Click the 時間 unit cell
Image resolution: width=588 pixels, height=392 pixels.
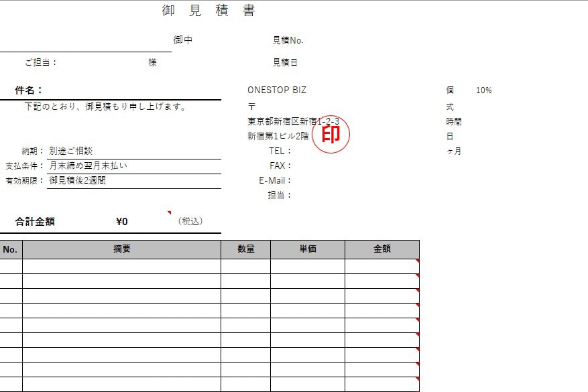point(454,121)
